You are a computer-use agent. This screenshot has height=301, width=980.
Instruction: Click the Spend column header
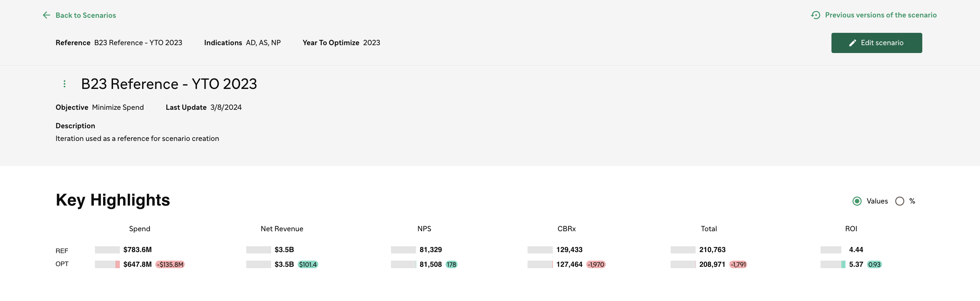(140, 228)
